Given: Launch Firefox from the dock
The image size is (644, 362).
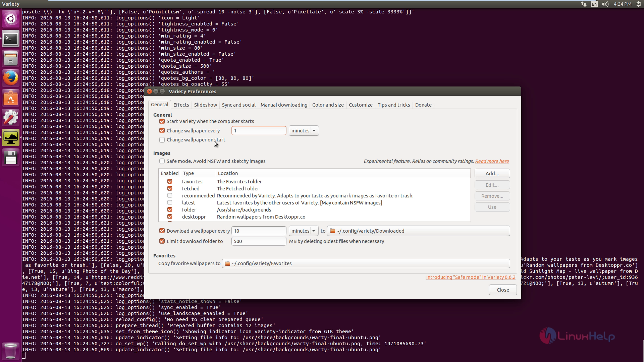Looking at the screenshot, I should click(x=11, y=78).
